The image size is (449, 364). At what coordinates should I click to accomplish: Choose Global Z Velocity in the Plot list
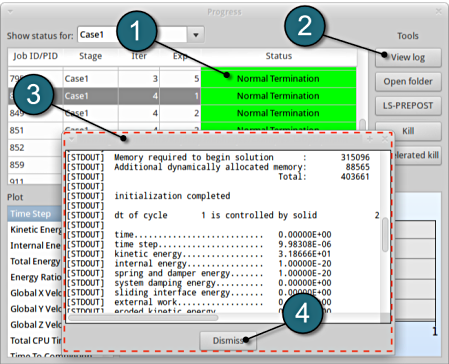pos(35,325)
